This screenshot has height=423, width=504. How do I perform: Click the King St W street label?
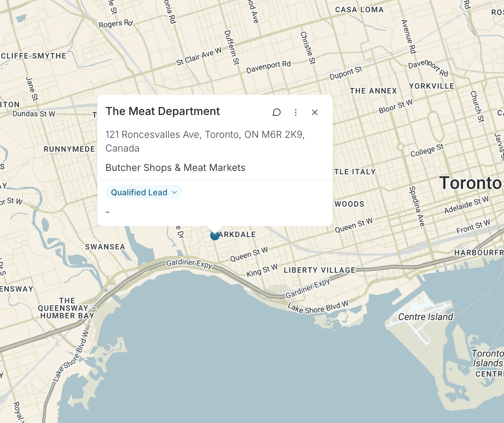262,271
